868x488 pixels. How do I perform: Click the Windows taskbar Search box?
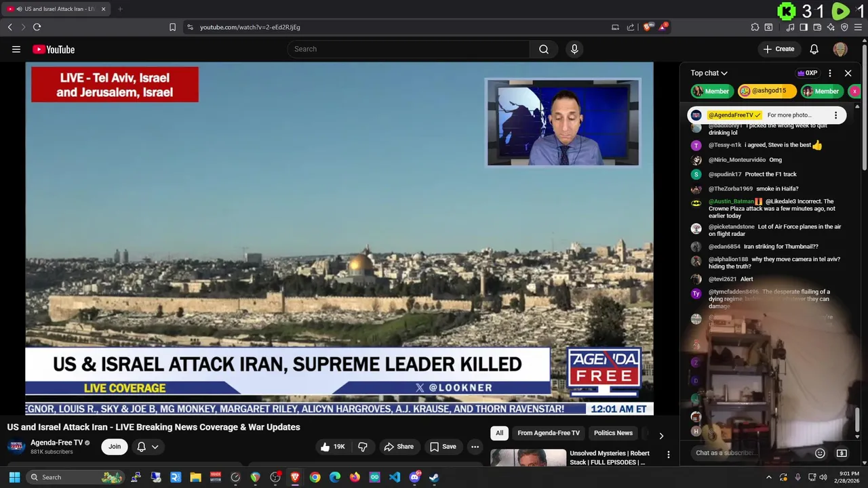(x=75, y=477)
